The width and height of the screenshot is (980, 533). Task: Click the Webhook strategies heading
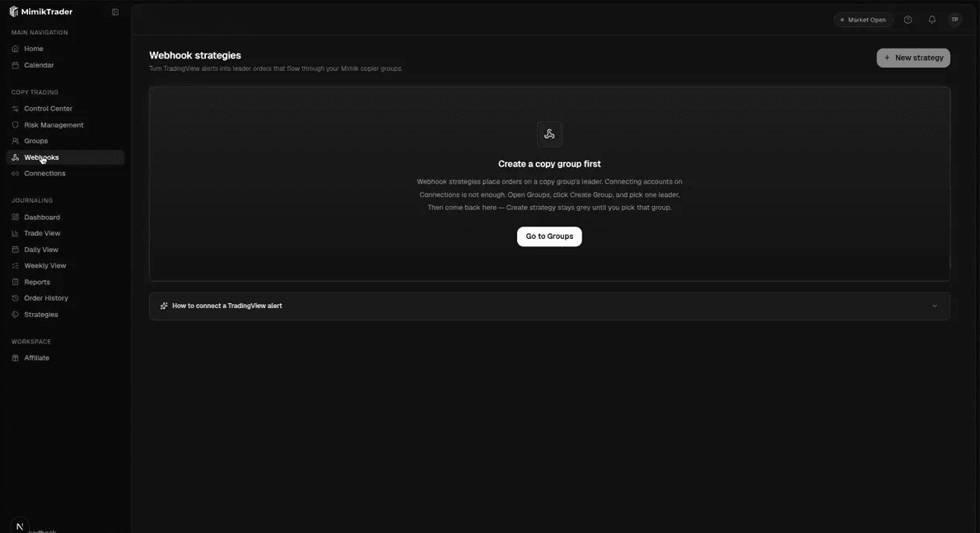tap(195, 56)
